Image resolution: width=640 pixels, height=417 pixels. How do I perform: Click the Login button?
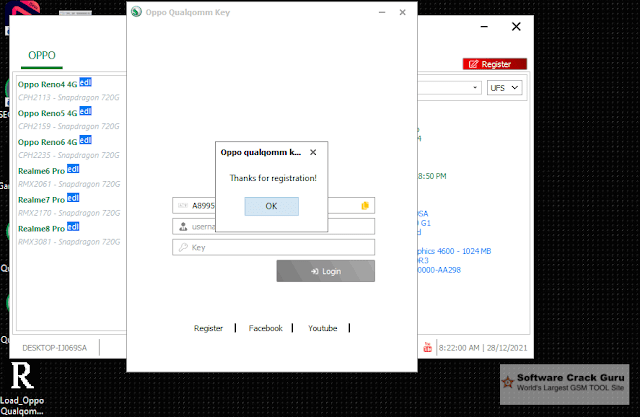pyautogui.click(x=325, y=271)
